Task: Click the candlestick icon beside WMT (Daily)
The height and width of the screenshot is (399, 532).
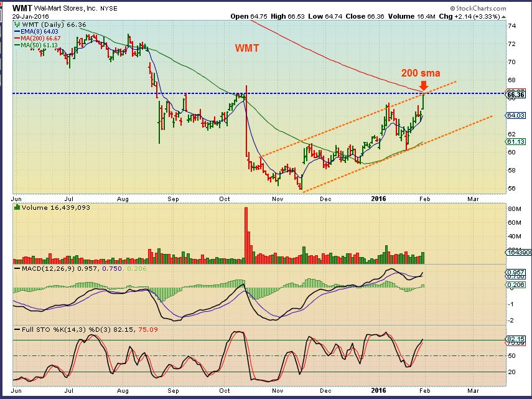Action: pos(17,24)
